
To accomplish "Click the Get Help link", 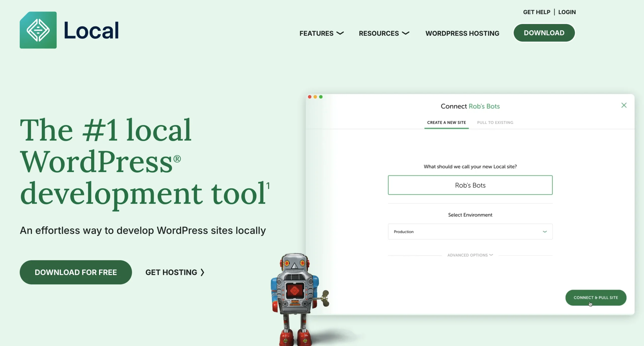I will pyautogui.click(x=537, y=12).
